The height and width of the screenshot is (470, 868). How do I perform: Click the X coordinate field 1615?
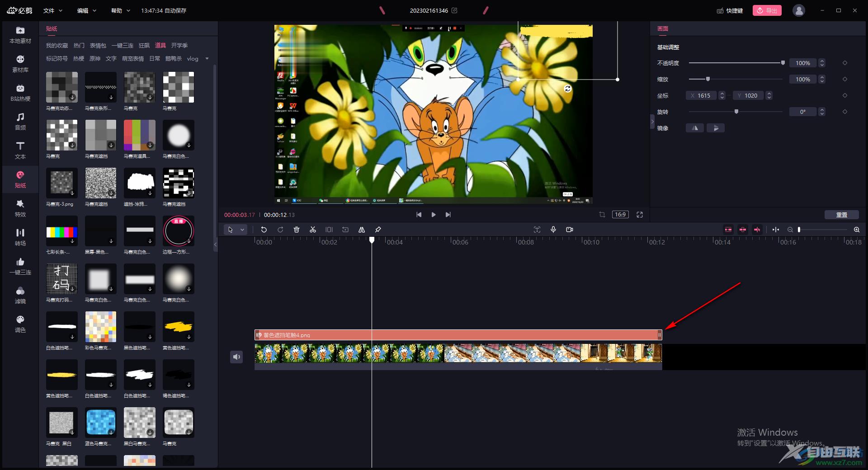coord(701,95)
